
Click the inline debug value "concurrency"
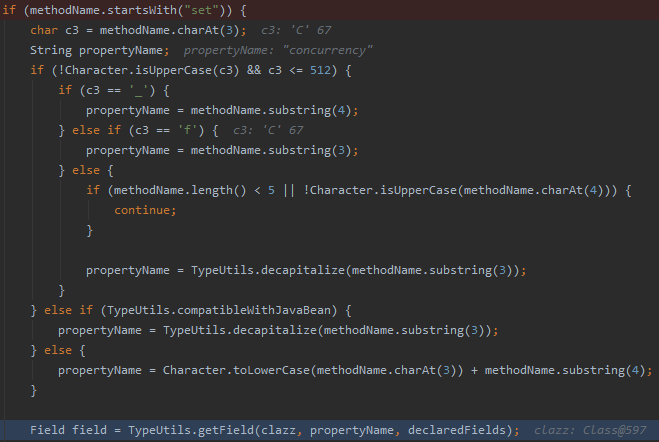[327, 50]
